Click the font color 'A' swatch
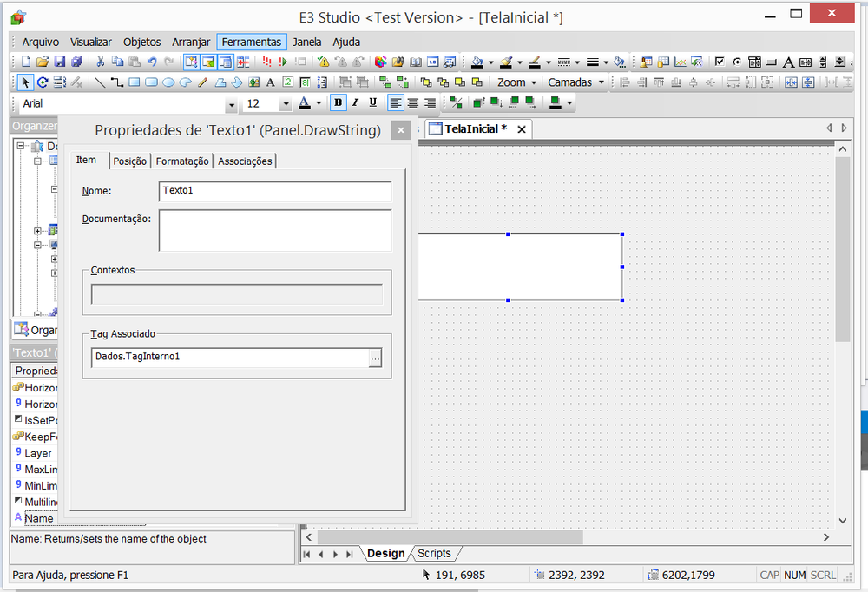 305,102
